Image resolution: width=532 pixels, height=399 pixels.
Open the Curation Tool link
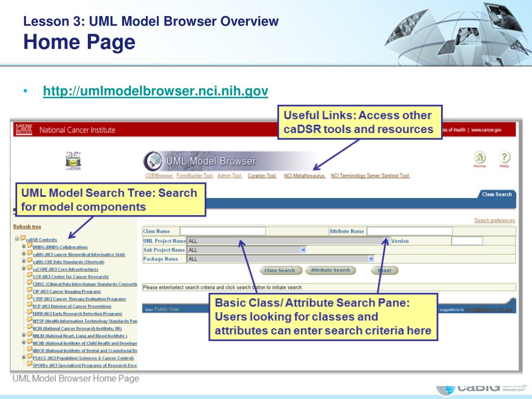click(262, 176)
